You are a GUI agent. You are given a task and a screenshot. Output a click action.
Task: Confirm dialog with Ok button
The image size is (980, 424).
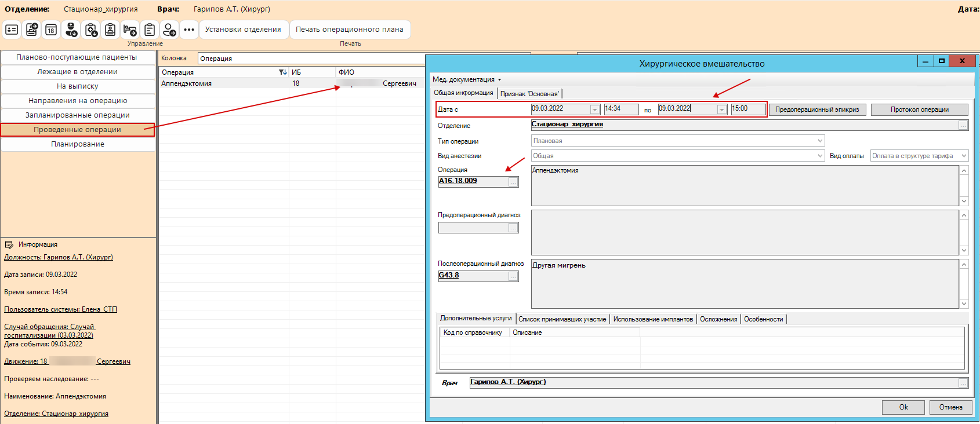pyautogui.click(x=903, y=407)
